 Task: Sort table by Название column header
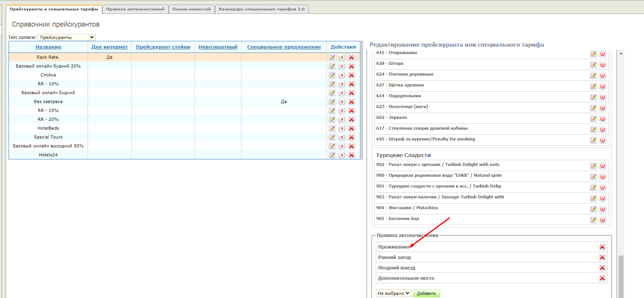48,47
